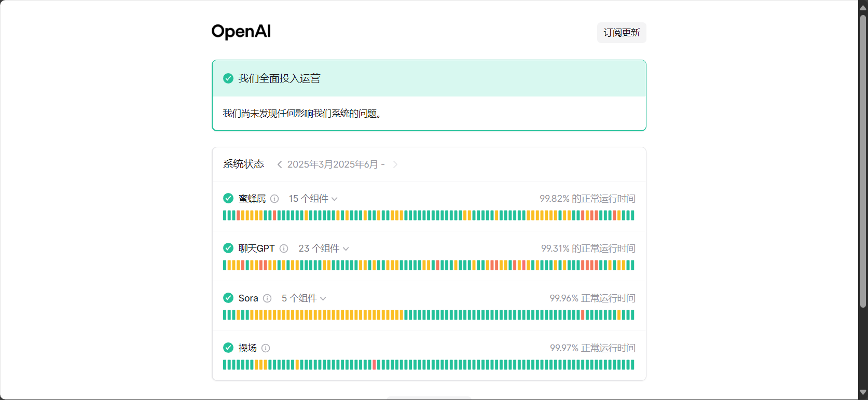The height and width of the screenshot is (400, 868).
Task: Click the 聊天GPT component name
Action: coord(257,249)
